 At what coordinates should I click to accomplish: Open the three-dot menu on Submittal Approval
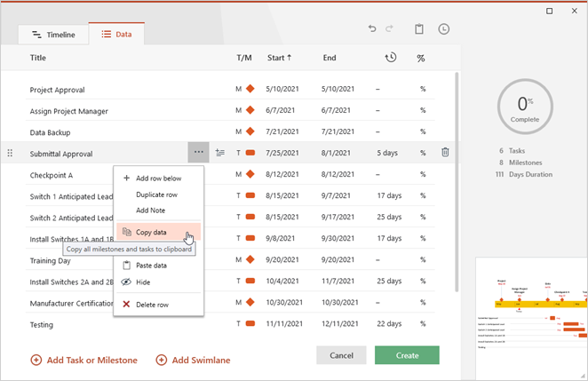(x=198, y=153)
